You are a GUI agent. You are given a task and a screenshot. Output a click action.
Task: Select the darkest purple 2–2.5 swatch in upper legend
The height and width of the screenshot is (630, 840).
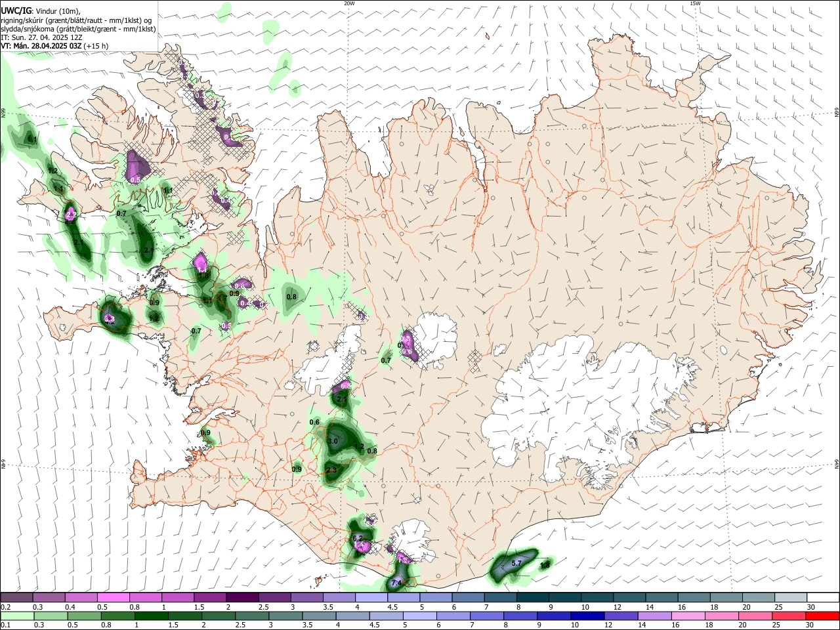(x=242, y=597)
